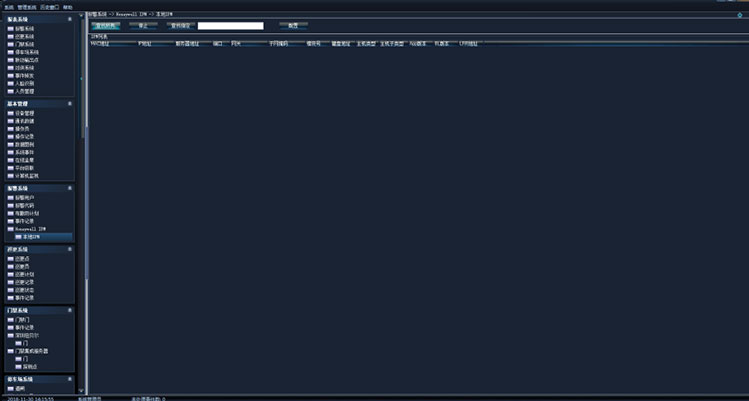
Task: Select the 操作员 item icon
Action: [x=10, y=128]
